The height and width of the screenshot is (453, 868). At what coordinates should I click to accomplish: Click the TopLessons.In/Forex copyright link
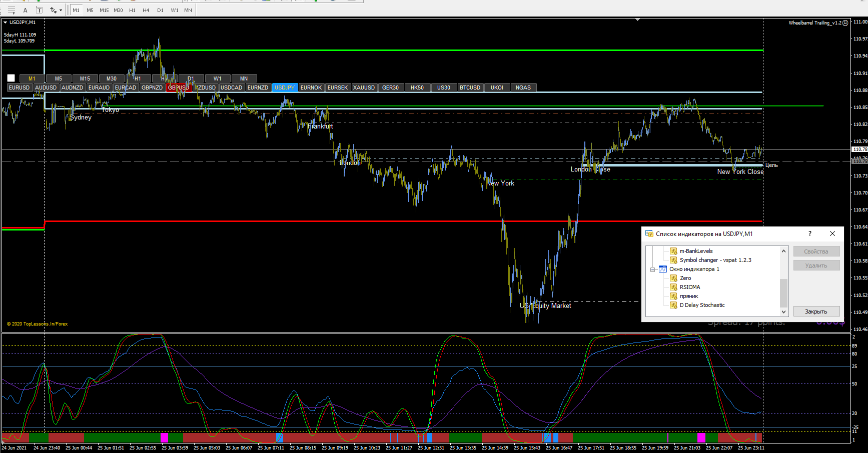[x=37, y=324]
